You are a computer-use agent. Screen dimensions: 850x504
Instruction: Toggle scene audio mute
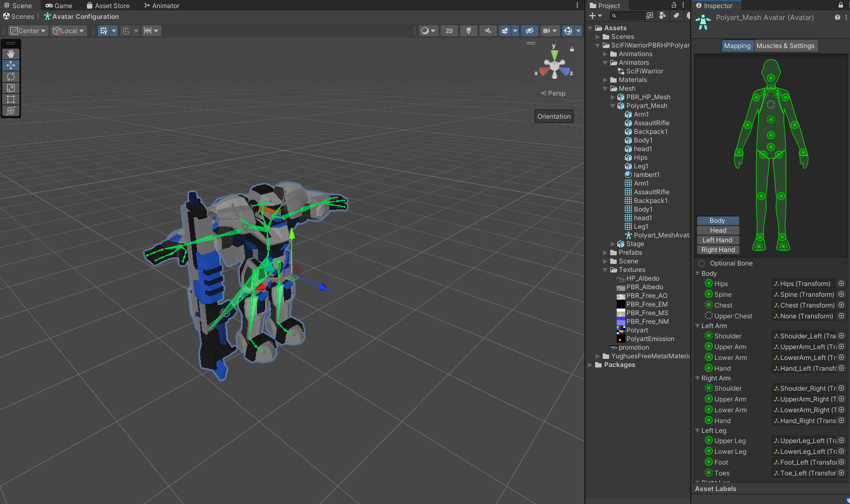tap(488, 31)
